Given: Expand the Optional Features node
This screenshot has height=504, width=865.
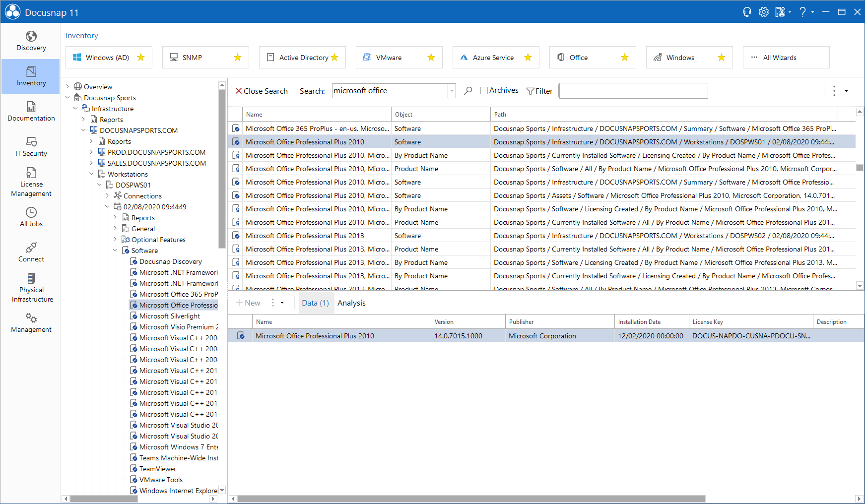Looking at the screenshot, I should point(116,240).
